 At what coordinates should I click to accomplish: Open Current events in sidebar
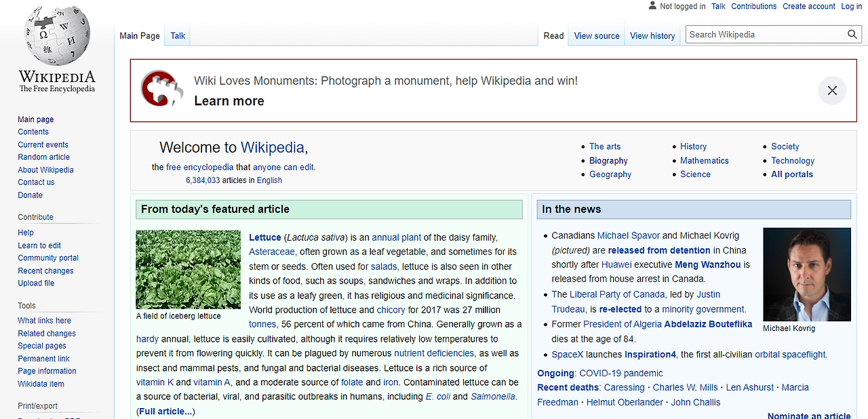pyautogui.click(x=43, y=144)
